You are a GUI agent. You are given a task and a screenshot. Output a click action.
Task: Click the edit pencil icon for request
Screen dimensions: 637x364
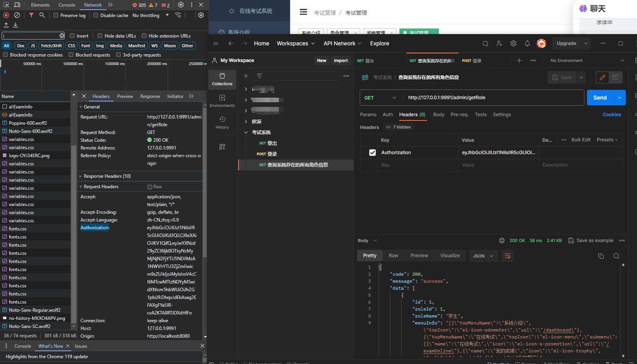coord(603,77)
